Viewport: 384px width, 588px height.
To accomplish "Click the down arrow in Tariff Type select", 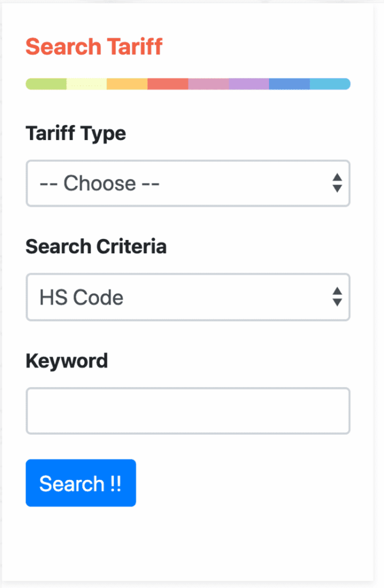I will point(337,188).
